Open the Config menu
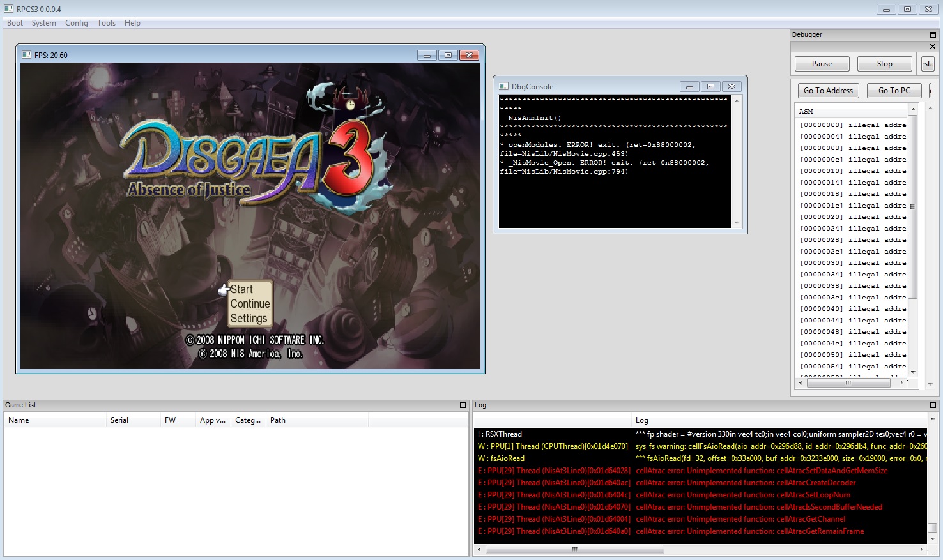The image size is (943, 560). [77, 23]
